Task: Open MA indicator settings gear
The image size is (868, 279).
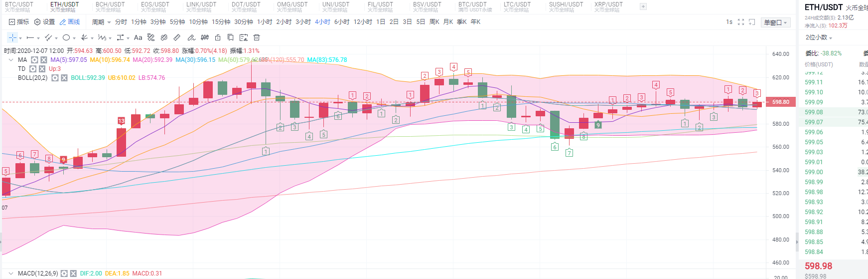Action: (x=35, y=60)
